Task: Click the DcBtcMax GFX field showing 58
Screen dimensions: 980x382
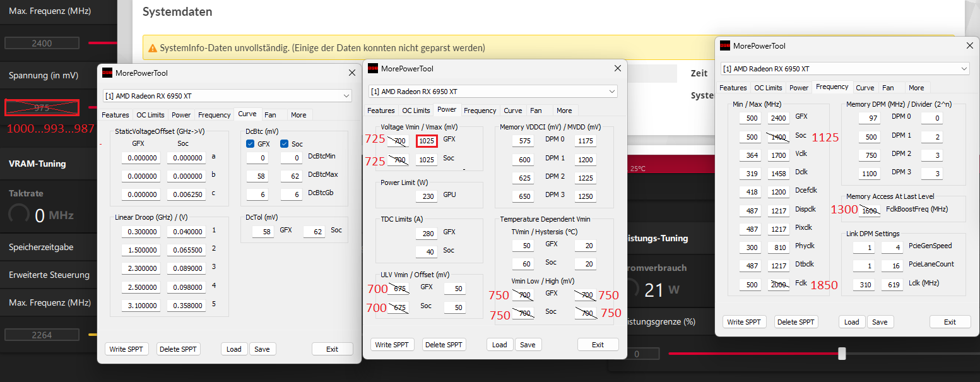Action: pos(257,176)
